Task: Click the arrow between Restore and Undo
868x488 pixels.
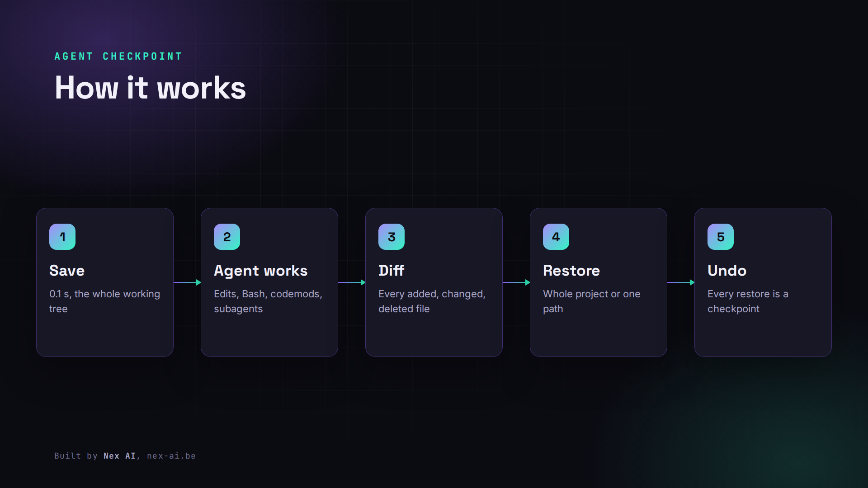Action: click(681, 282)
